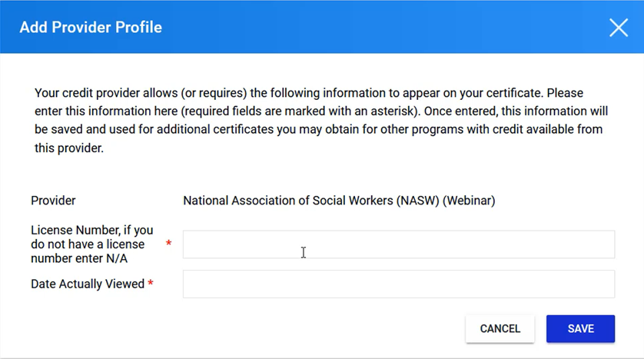Image resolution: width=644 pixels, height=359 pixels.
Task: Save the provider profile information
Action: pos(580,328)
